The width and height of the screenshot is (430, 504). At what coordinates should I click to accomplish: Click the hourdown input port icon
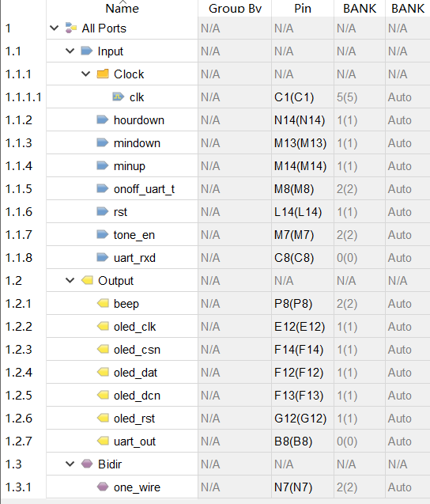pos(103,119)
